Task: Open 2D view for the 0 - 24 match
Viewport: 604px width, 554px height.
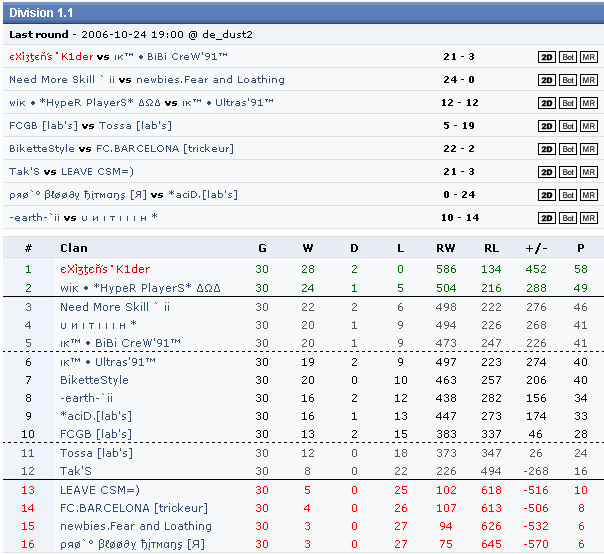Action: coord(547,195)
